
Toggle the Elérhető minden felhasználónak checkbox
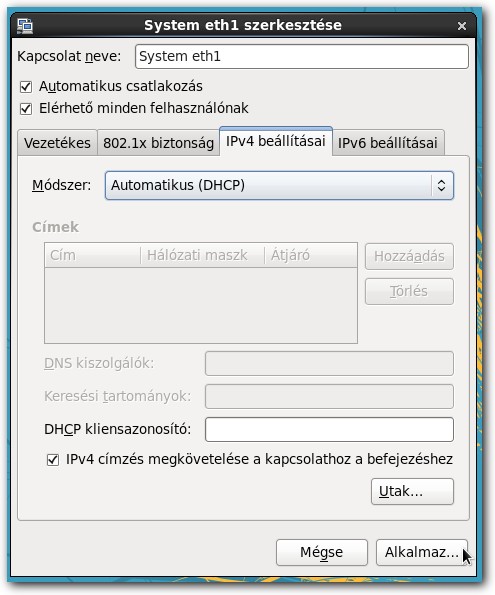(x=26, y=109)
